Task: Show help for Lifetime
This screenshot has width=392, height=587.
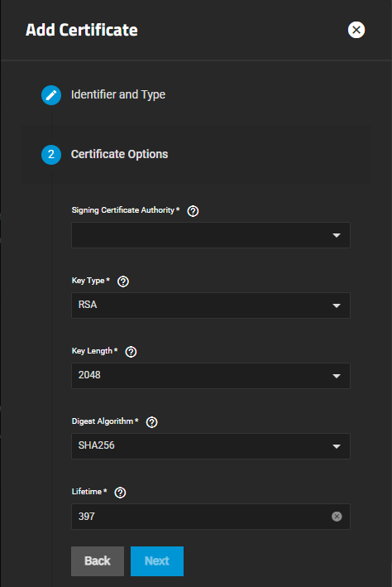Action: pyautogui.click(x=120, y=493)
